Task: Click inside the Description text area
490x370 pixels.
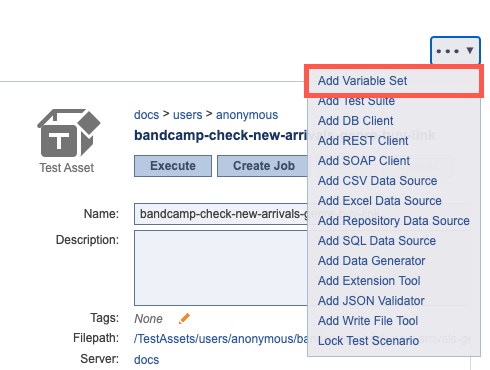Action: click(x=221, y=268)
